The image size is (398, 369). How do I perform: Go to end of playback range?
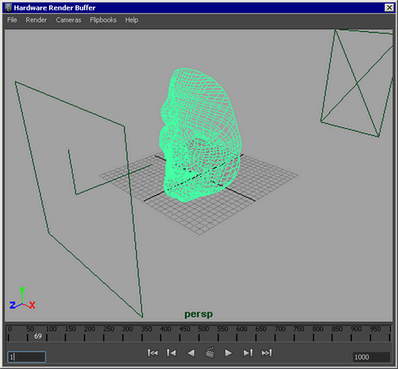(267, 353)
